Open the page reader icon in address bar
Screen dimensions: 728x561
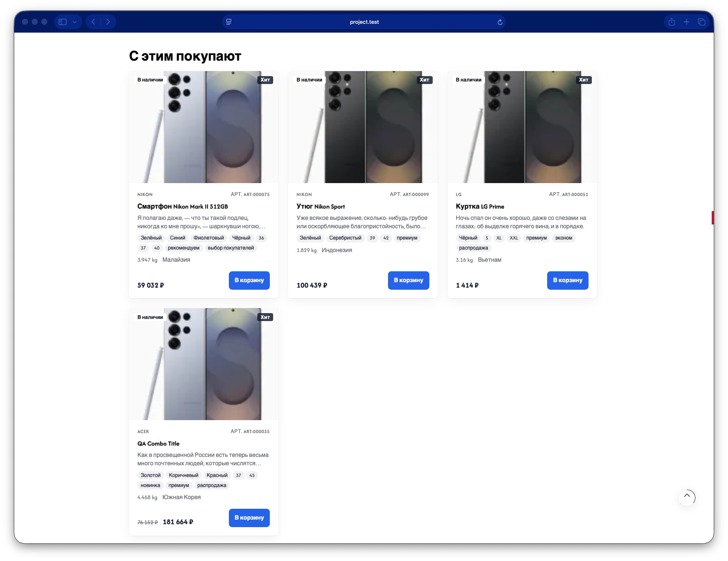click(x=229, y=22)
